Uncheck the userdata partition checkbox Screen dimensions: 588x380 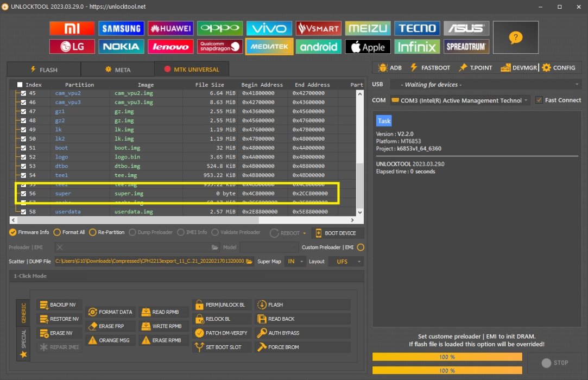[24, 212]
